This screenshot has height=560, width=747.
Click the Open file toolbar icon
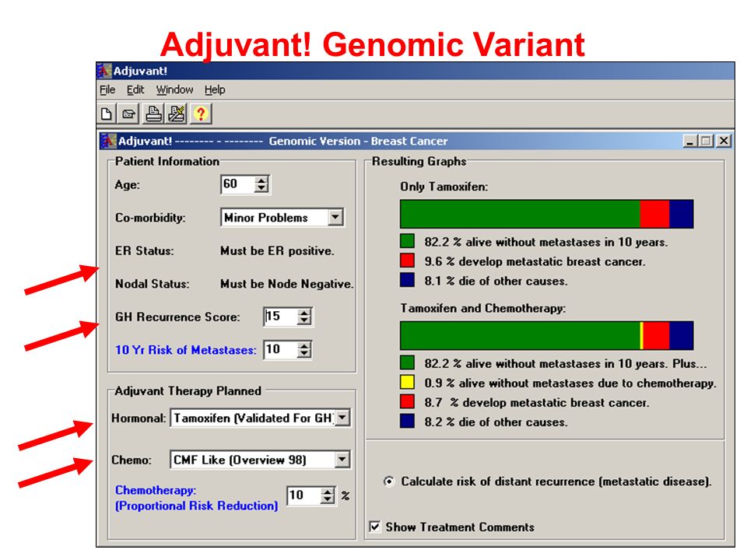click(x=128, y=114)
